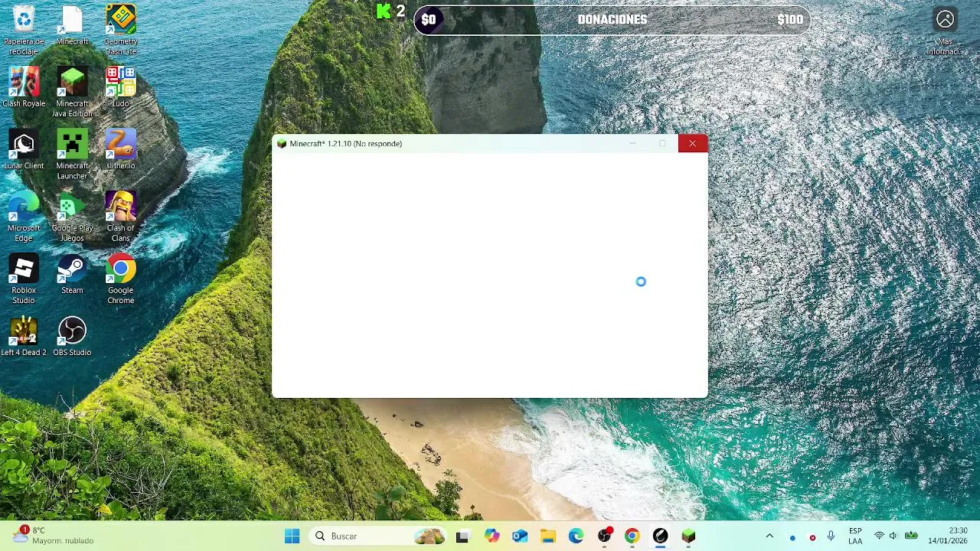Switch to OBS Studio in the taskbar
The width and height of the screenshot is (980, 551).
point(604,536)
